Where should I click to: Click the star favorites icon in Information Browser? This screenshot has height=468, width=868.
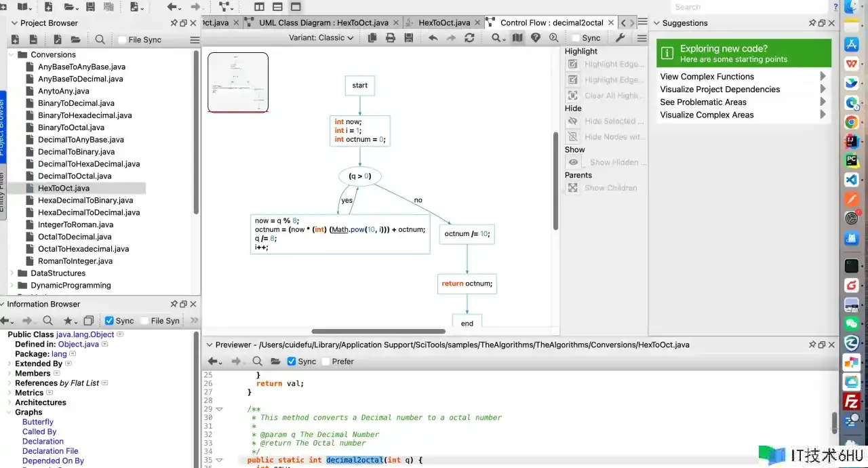click(68, 321)
